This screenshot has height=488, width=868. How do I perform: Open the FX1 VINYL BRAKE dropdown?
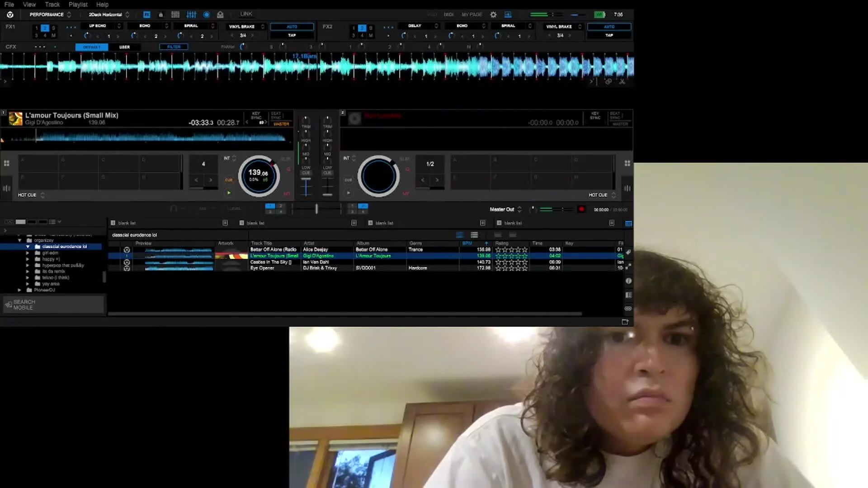[246, 27]
